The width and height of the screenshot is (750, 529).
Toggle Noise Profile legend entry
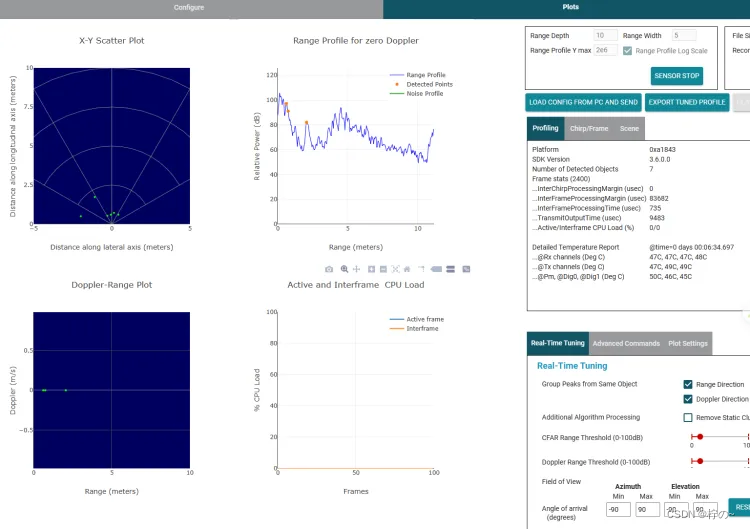(x=417, y=94)
